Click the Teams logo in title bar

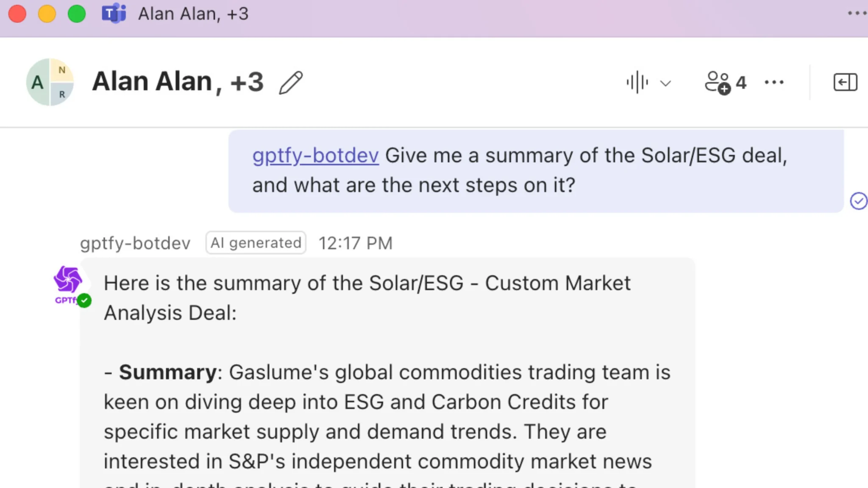[x=114, y=14]
